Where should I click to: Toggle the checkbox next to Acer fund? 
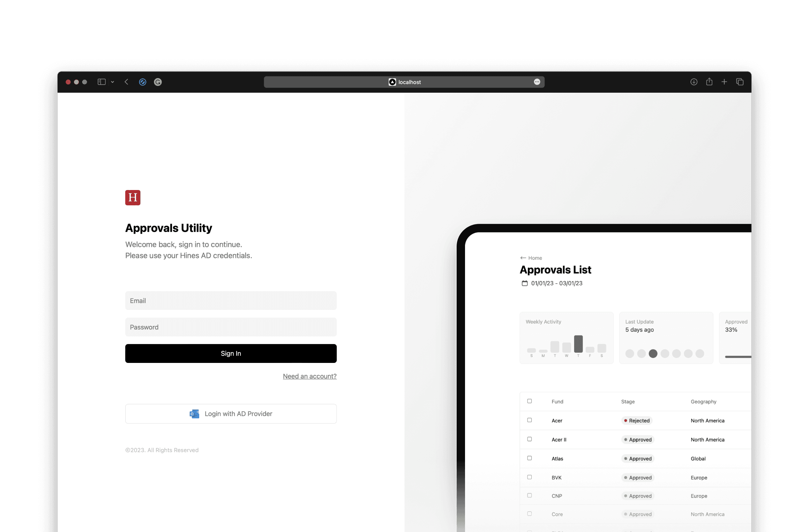coord(530,420)
